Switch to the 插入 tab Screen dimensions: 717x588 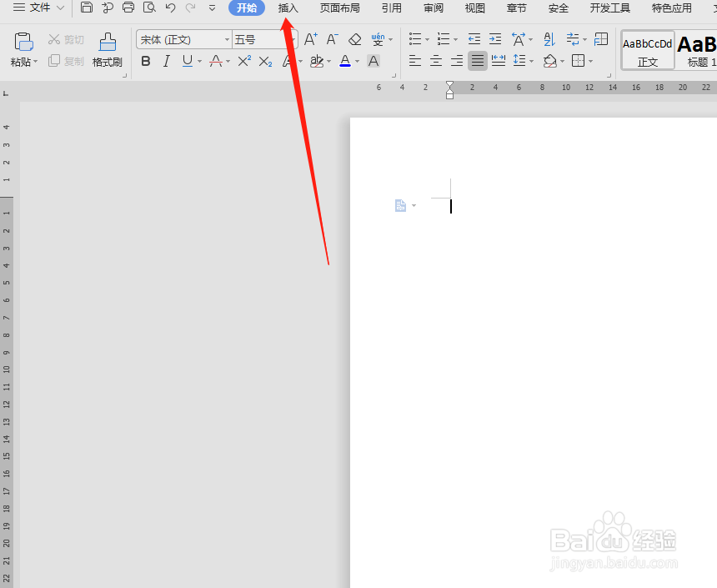288,8
